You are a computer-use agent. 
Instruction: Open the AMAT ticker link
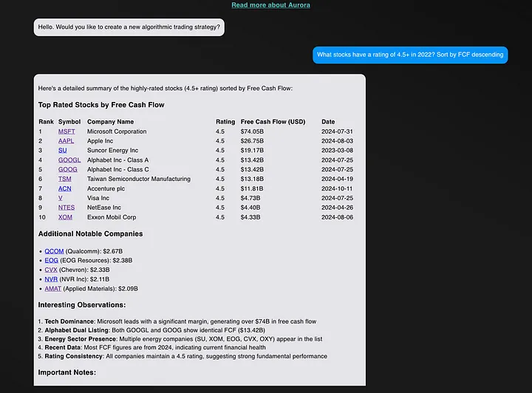[53, 289]
